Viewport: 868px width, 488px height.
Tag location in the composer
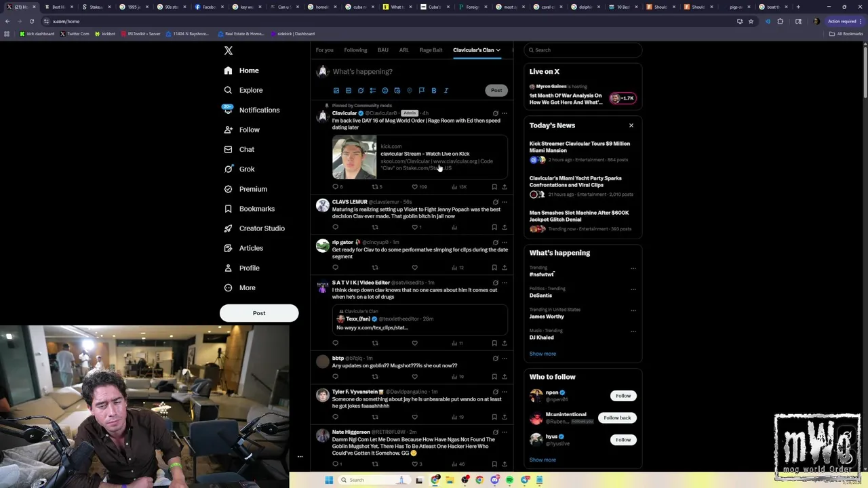[410, 91]
